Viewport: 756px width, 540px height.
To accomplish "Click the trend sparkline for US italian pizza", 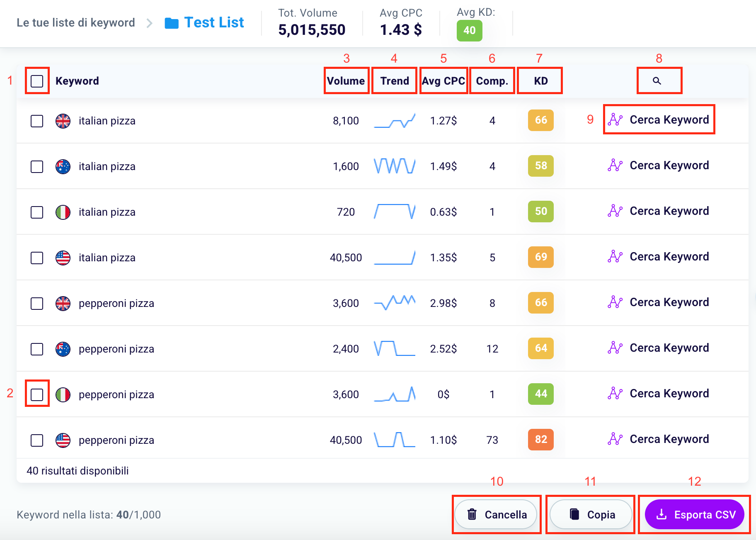I will [x=394, y=258].
